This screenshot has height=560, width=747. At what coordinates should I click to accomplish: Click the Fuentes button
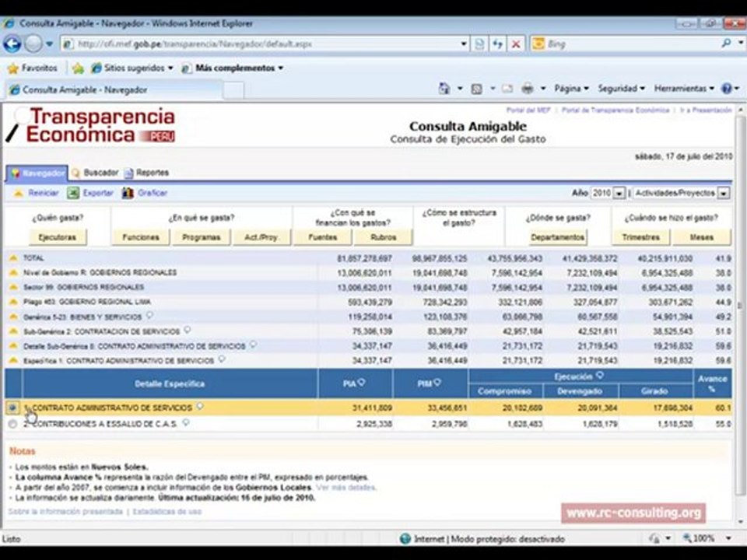point(322,237)
